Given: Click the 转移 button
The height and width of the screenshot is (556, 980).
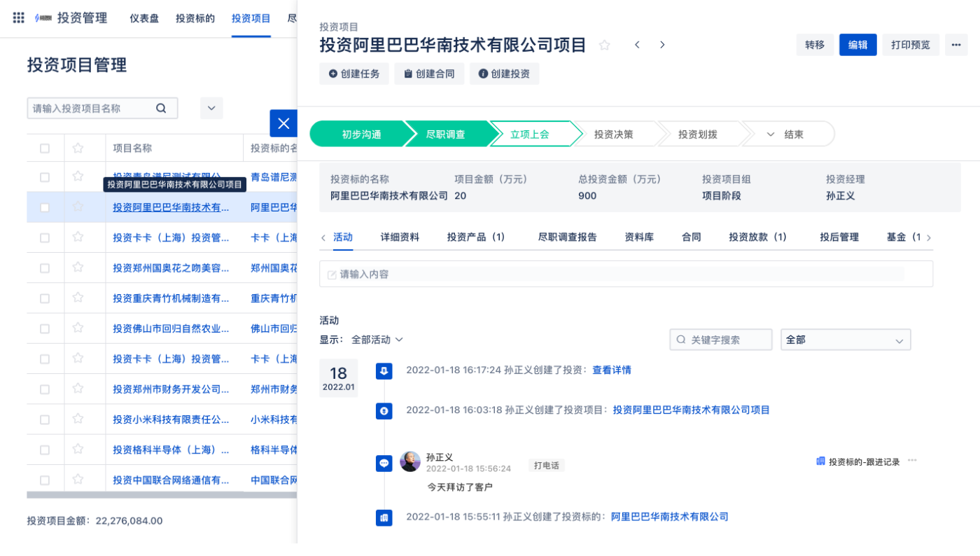Looking at the screenshot, I should coord(815,45).
